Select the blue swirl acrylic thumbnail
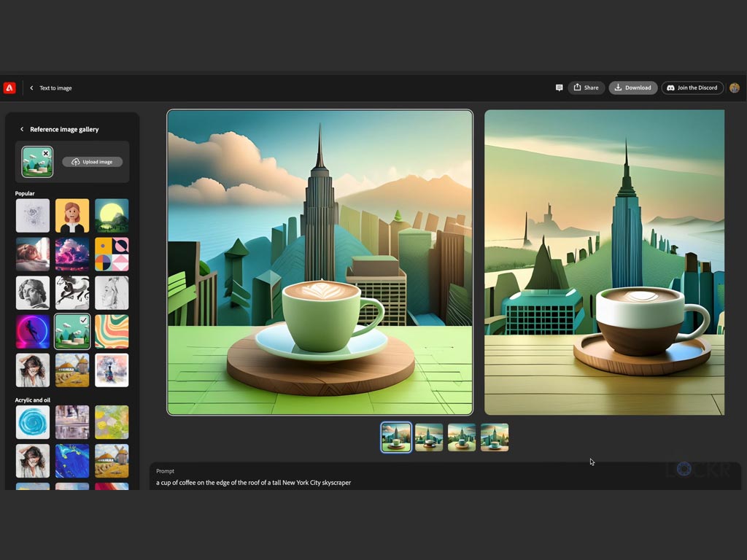 [32, 422]
